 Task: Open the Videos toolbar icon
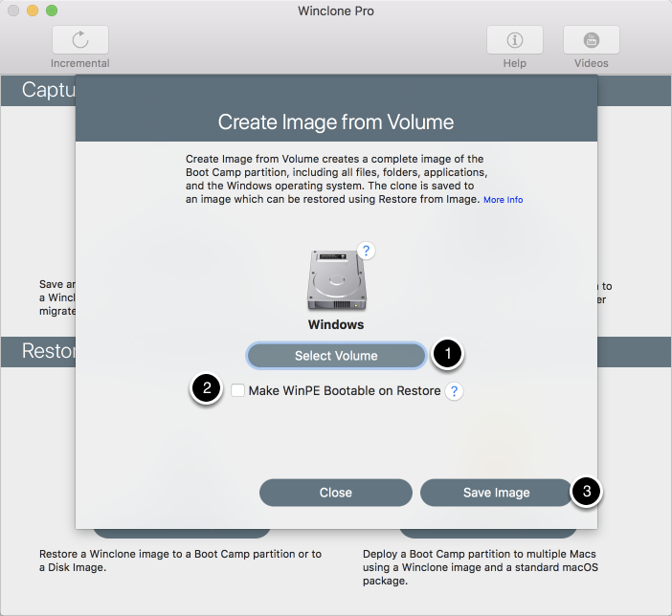[x=591, y=40]
